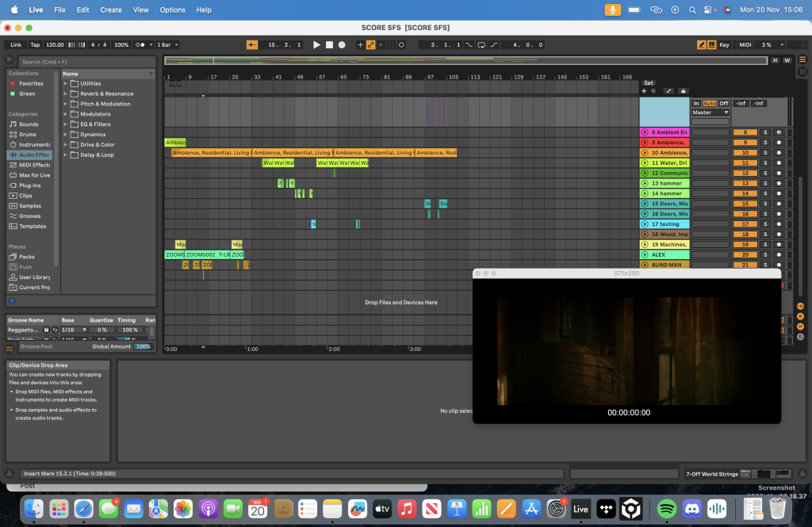
Task: Toggle the Punch-In switch icon
Action: pyautogui.click(x=469, y=45)
